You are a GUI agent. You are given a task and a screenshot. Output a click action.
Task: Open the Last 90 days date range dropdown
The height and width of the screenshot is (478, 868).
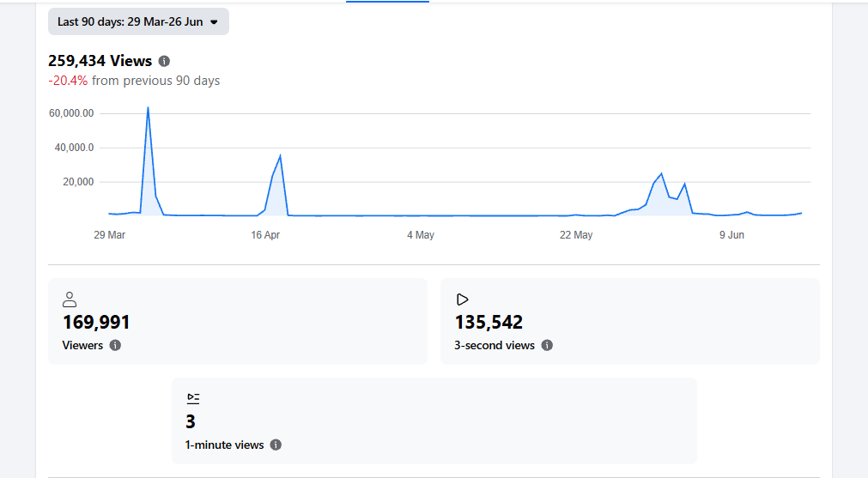[138, 21]
